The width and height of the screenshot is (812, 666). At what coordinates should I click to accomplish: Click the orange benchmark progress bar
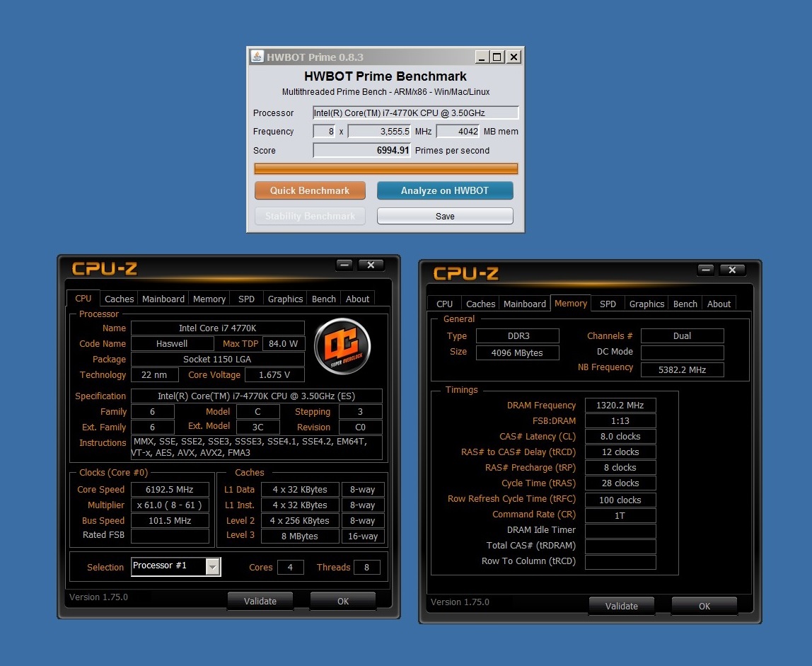[385, 168]
